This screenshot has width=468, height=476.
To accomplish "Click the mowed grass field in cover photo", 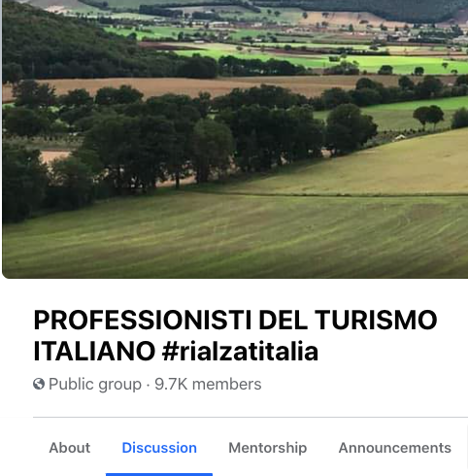I will [x=235, y=238].
